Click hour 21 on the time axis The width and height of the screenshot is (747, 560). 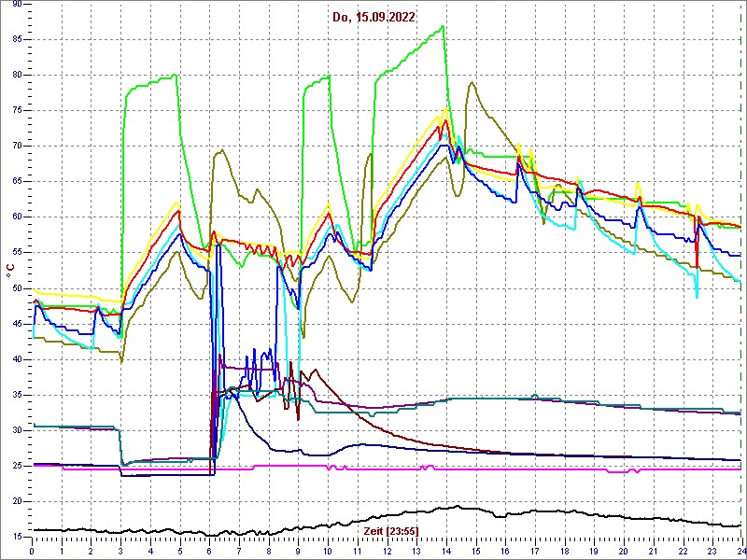pyautogui.click(x=653, y=551)
